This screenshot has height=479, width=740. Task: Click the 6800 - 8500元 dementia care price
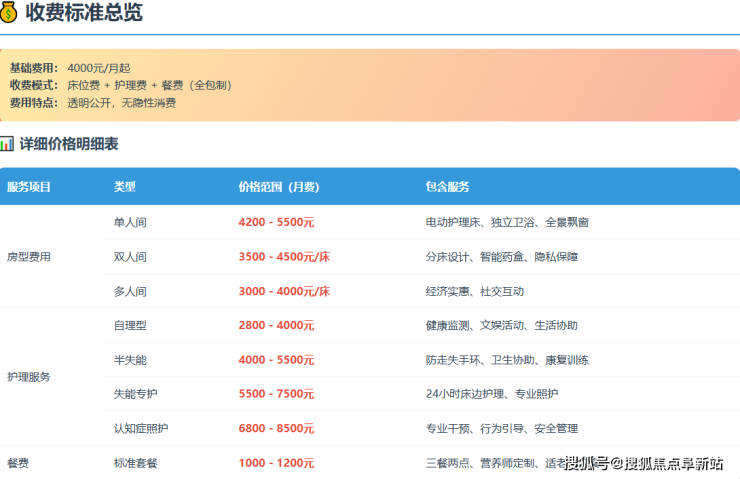tap(276, 428)
